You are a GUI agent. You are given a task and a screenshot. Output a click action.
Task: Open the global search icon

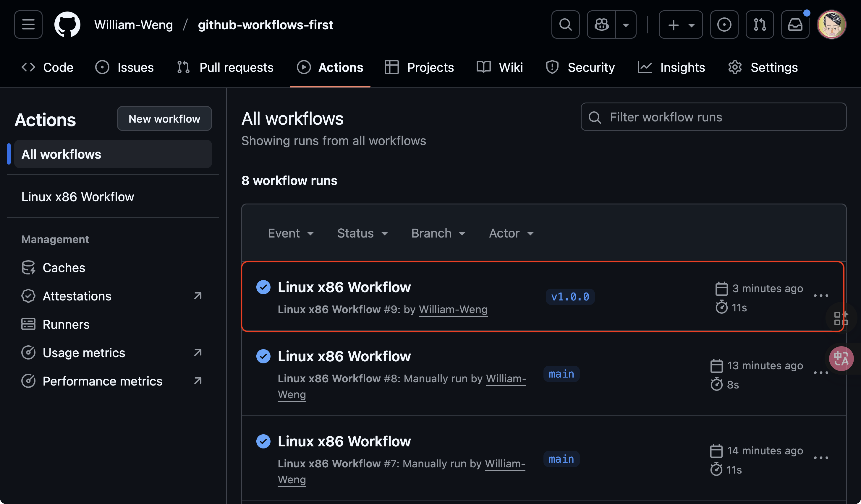[565, 25]
